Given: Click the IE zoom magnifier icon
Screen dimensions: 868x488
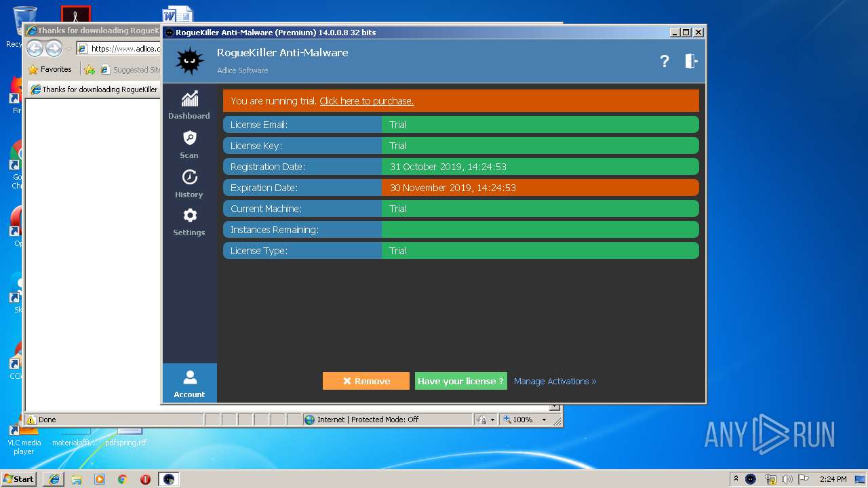Looking at the screenshot, I should tap(507, 420).
